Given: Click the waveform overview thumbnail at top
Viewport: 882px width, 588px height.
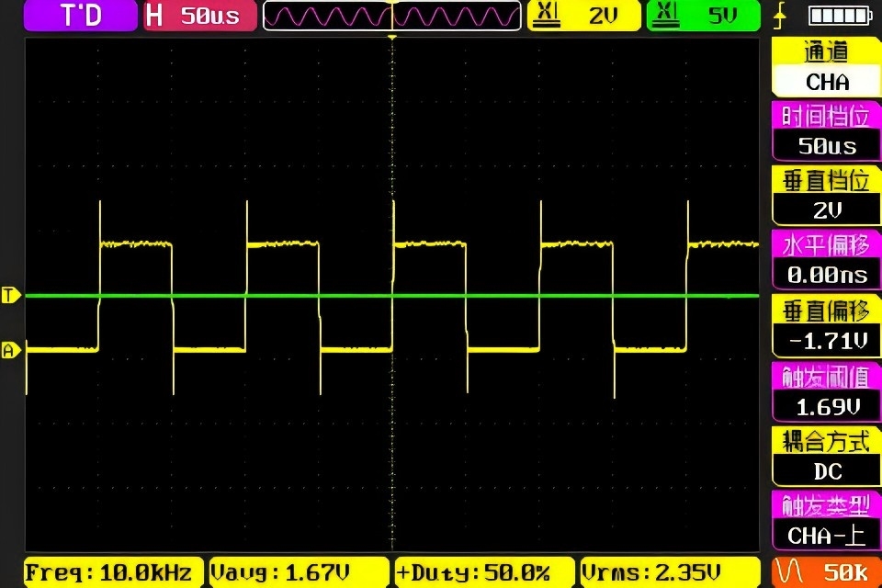Looking at the screenshot, I should 392,16.
